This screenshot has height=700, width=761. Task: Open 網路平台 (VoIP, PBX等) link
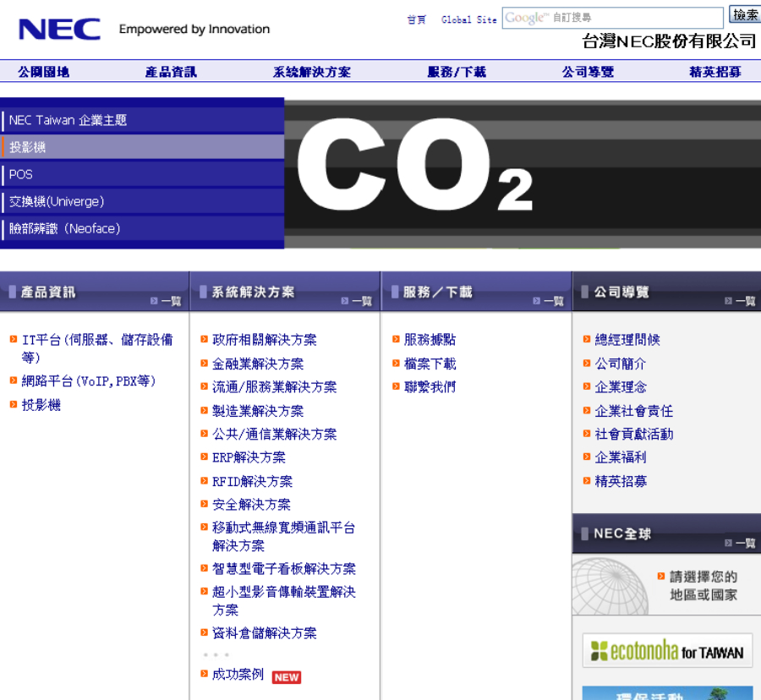click(x=89, y=380)
